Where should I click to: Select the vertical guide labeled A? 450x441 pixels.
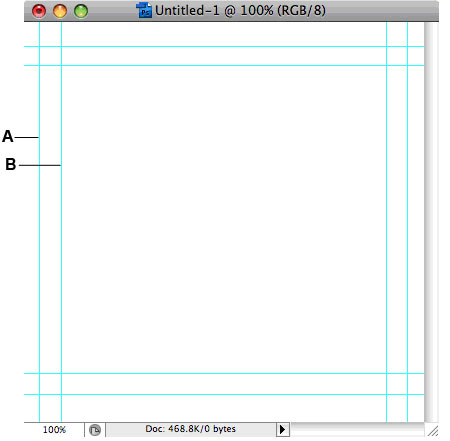tap(40, 222)
